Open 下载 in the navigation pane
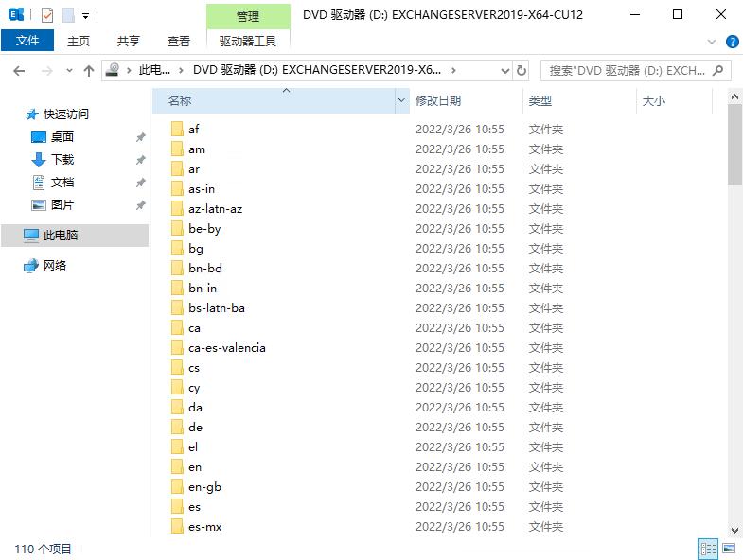Viewport: 743px width, 560px height. pos(62,160)
